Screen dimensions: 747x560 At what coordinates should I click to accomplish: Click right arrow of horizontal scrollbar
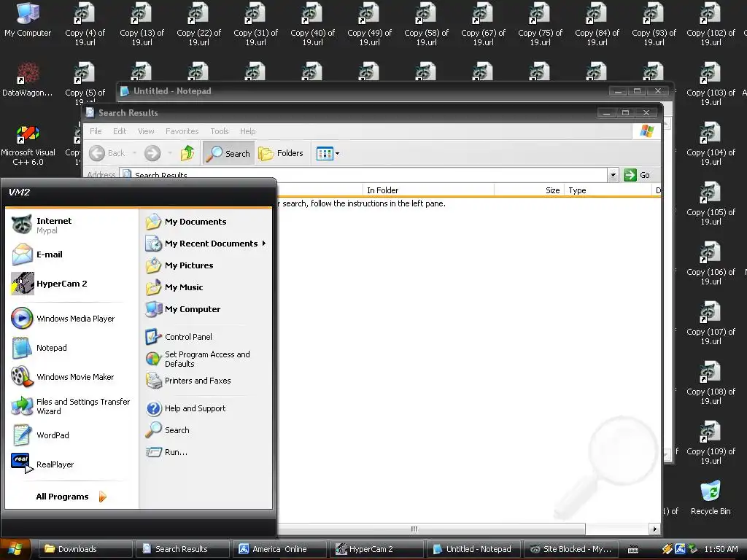click(654, 529)
